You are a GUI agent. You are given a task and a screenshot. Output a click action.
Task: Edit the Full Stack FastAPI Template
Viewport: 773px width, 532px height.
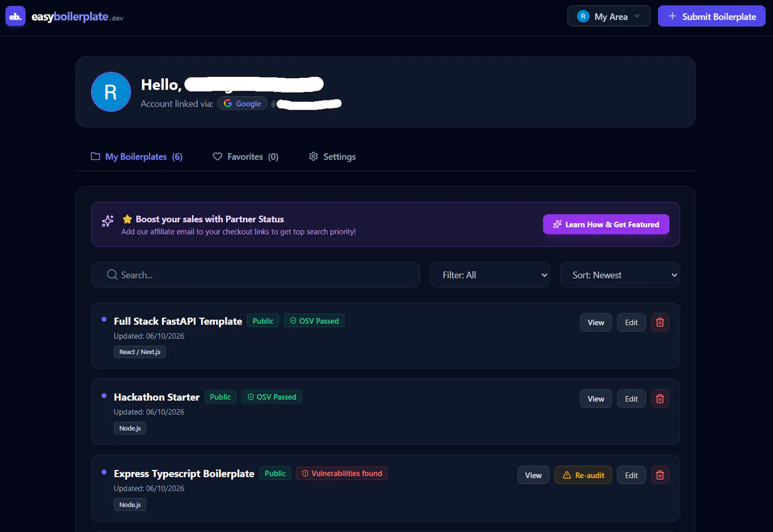[631, 322]
